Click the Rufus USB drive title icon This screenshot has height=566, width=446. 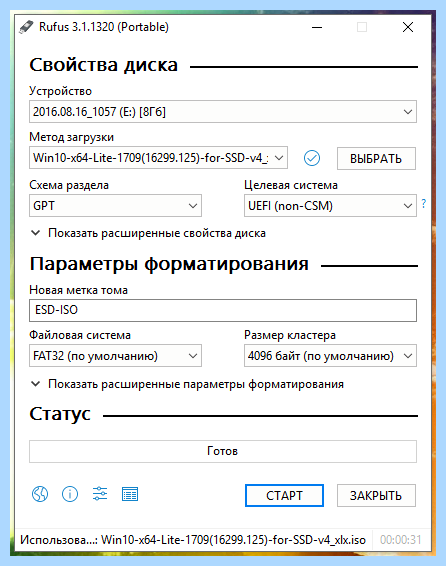tap(26, 27)
